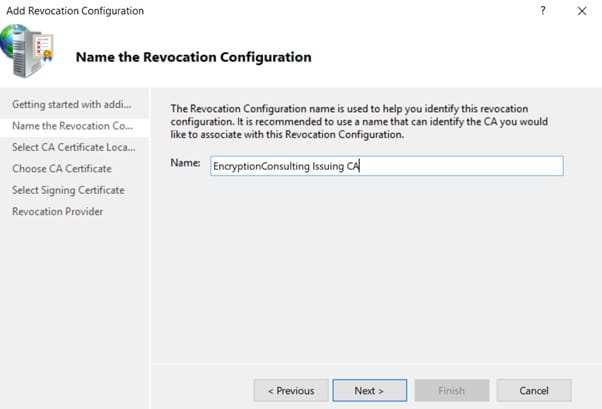Proceed with the Next button
The image size is (602, 409).
coord(370,390)
